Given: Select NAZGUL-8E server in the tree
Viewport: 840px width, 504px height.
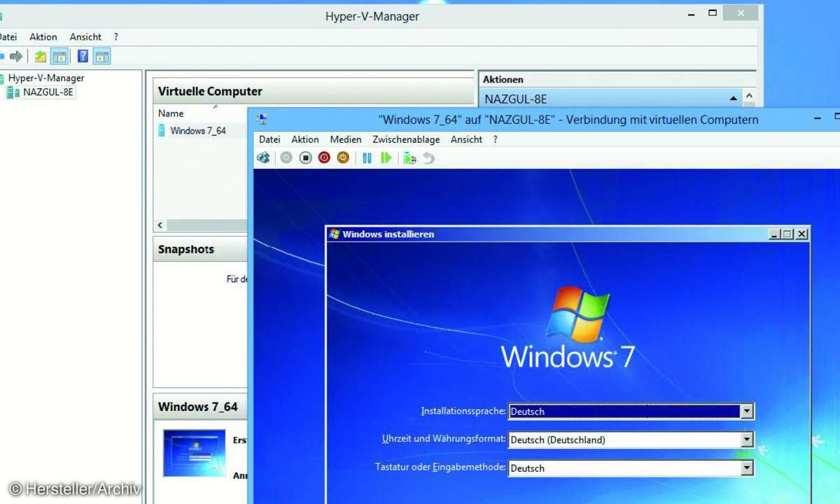Looking at the screenshot, I should [48, 92].
